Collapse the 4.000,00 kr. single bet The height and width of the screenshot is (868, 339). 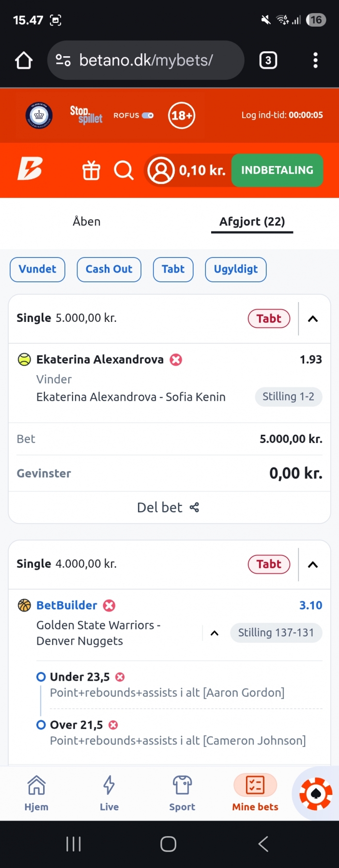(313, 564)
